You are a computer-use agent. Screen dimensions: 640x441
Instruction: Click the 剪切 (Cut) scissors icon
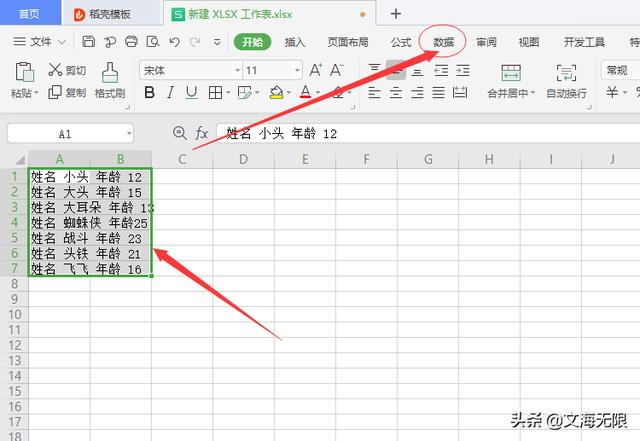click(55, 70)
